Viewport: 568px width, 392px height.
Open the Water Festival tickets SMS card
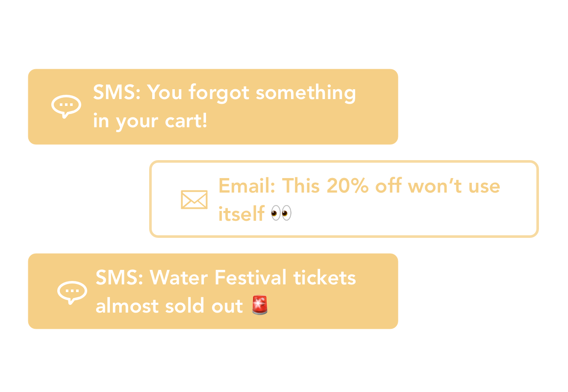(x=213, y=291)
